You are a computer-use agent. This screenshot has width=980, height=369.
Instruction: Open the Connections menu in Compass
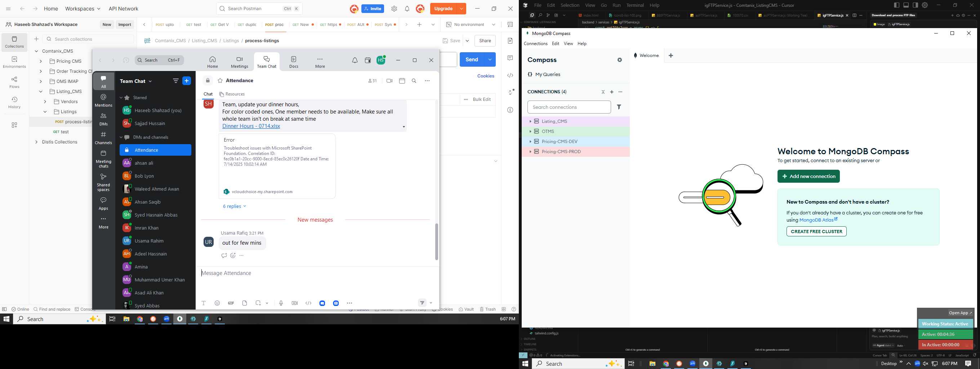click(x=535, y=44)
